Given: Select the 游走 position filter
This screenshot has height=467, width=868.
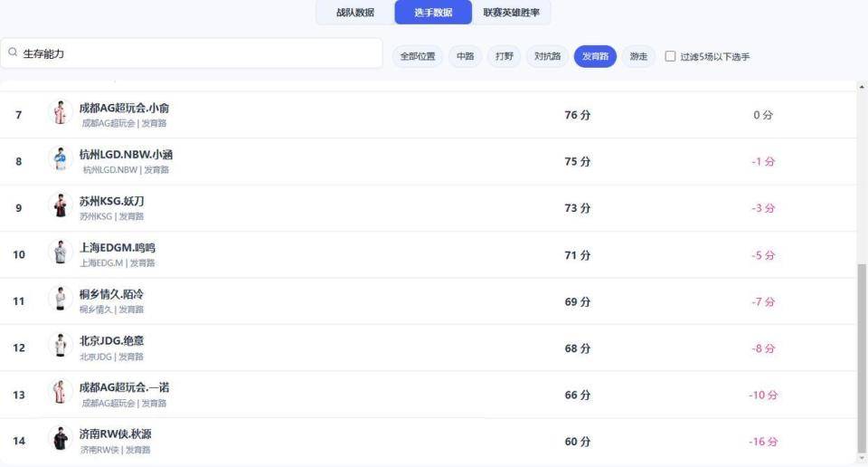Looking at the screenshot, I should [638, 56].
